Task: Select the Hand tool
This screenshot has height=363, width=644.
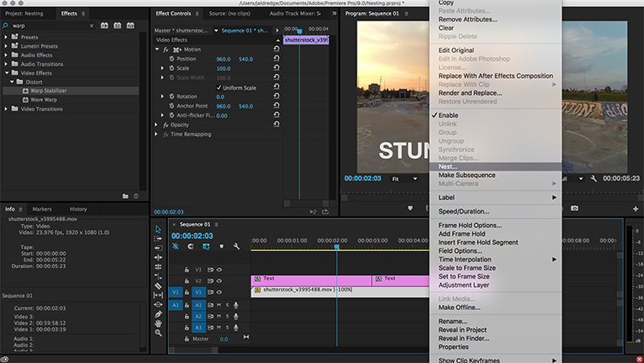Action: pos(158,325)
